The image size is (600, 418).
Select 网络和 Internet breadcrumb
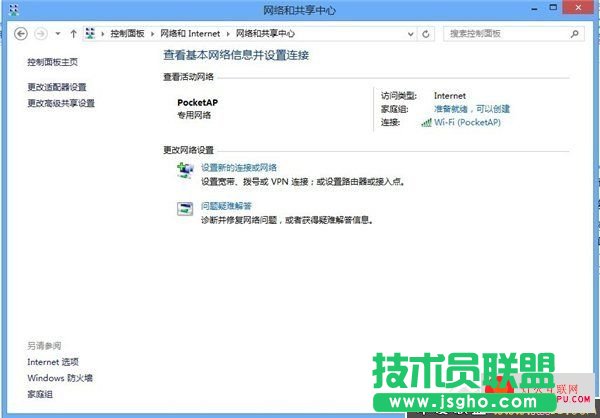pos(190,34)
